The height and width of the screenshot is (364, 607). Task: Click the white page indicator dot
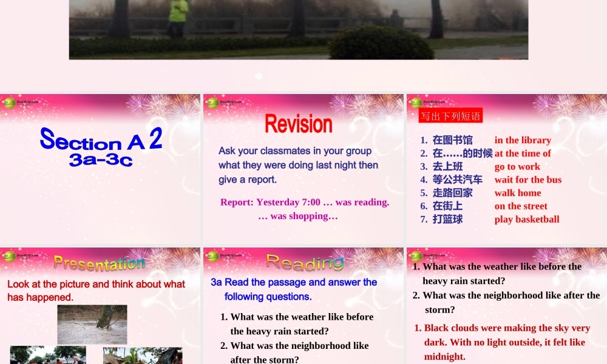point(258,75)
